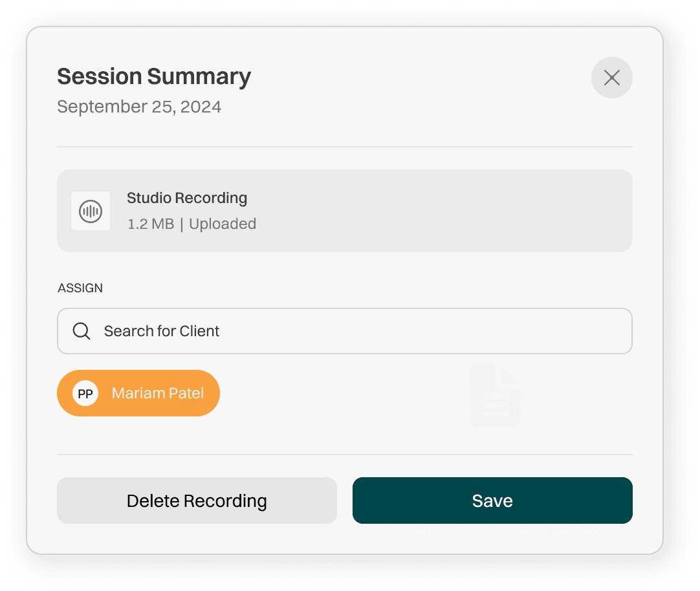700x591 pixels.
Task: Click the ASSIGN section label
Action: (x=80, y=288)
